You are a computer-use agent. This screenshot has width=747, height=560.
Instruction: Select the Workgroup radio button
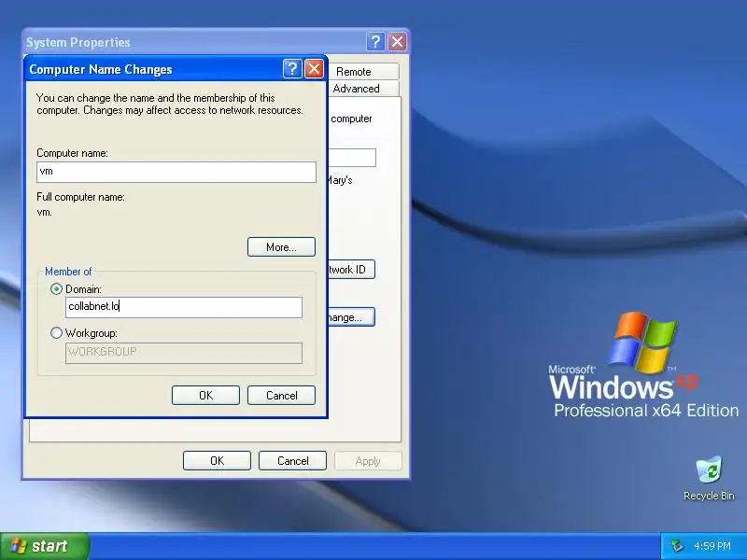(x=56, y=333)
